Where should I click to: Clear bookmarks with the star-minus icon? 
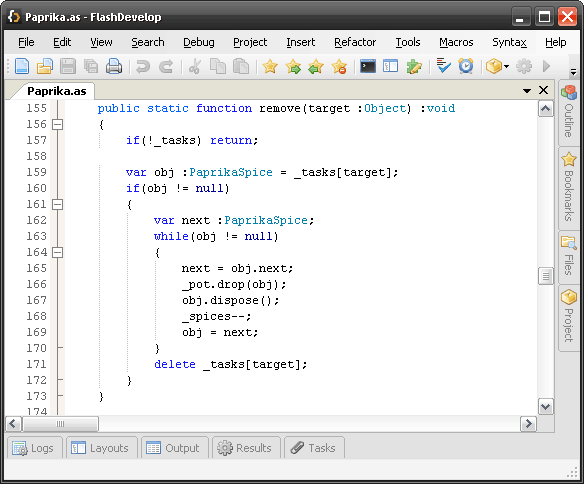339,67
